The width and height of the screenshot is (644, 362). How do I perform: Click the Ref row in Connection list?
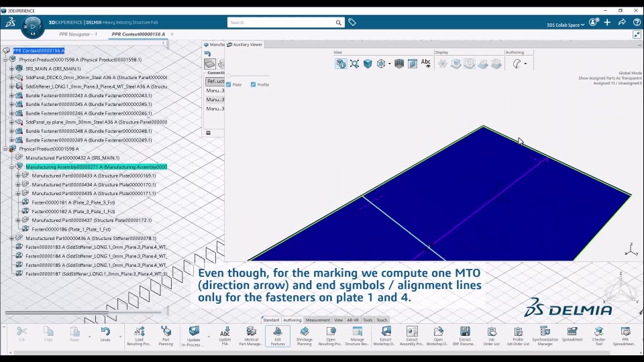pyautogui.click(x=215, y=81)
